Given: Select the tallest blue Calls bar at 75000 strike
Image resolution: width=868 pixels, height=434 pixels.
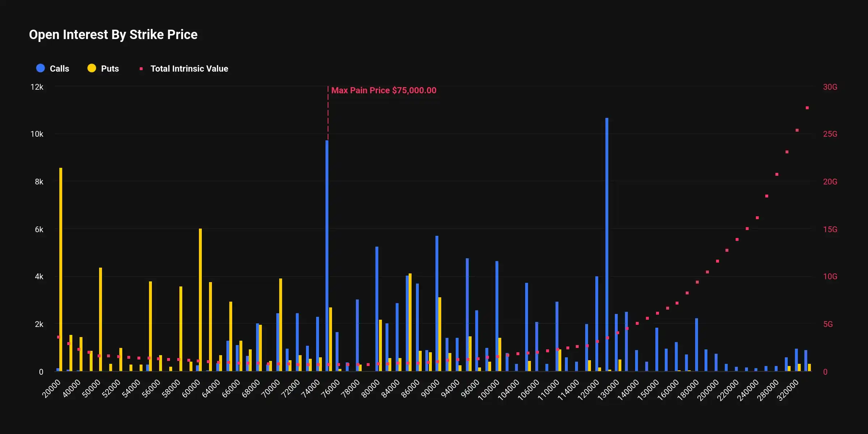Looking at the screenshot, I should click(x=327, y=253).
